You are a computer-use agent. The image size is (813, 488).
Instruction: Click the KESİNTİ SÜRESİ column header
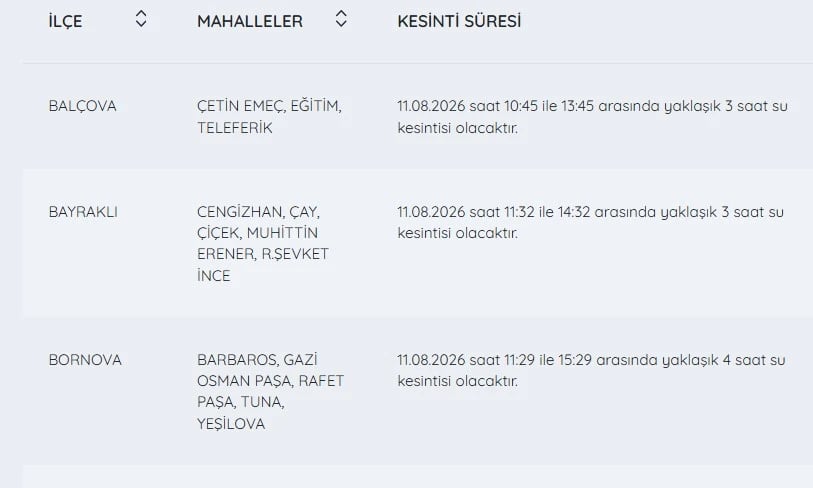[459, 21]
